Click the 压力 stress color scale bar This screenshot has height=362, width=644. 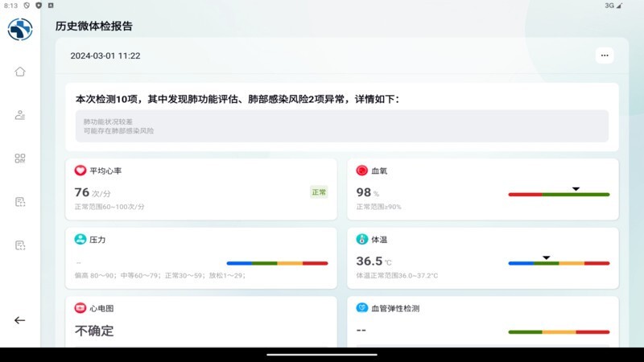(x=277, y=263)
